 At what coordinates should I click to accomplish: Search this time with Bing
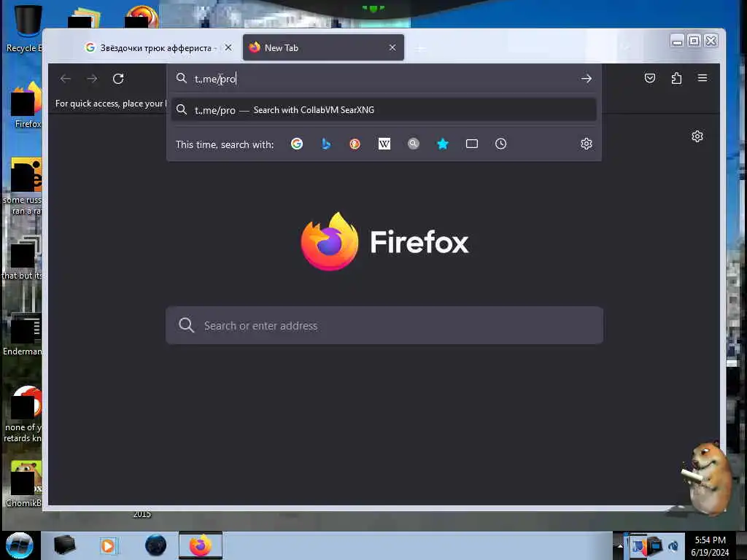click(x=326, y=144)
